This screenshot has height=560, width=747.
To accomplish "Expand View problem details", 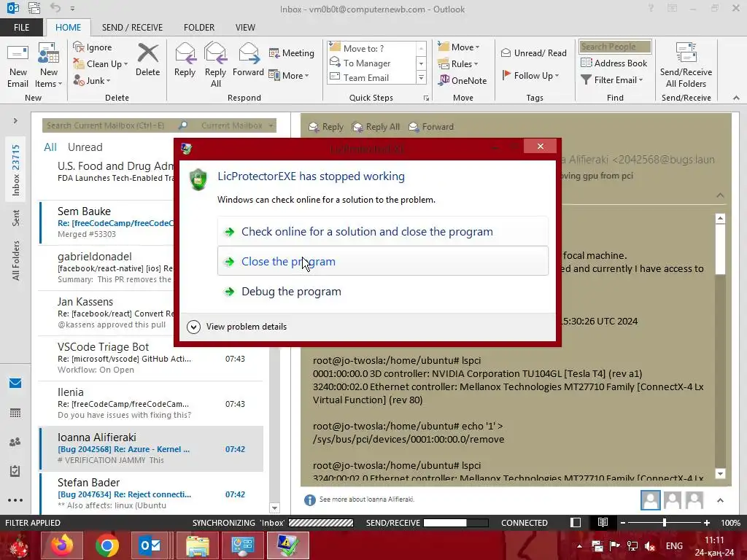I will tap(237, 327).
